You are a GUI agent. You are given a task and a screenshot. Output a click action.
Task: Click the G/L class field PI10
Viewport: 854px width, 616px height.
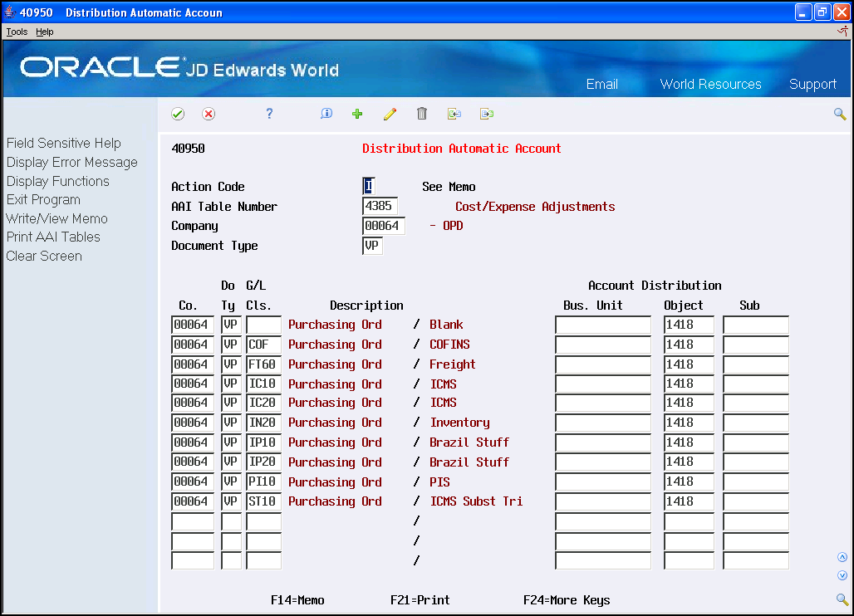pos(263,482)
